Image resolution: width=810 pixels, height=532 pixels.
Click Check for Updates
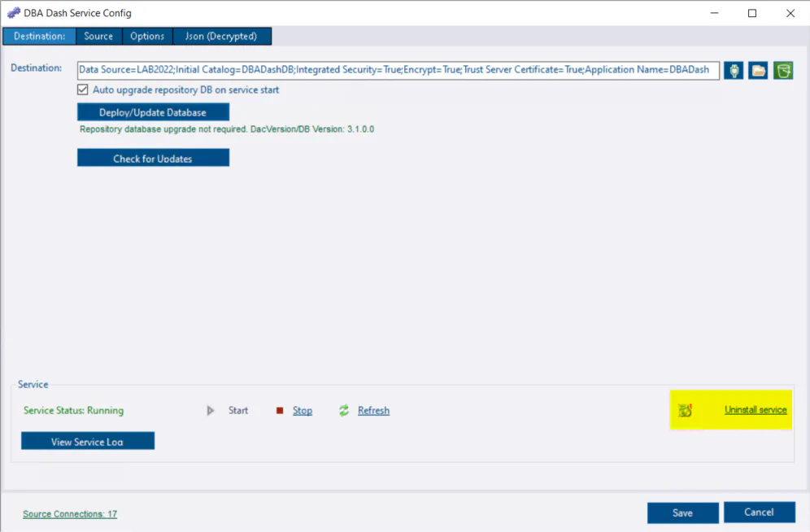[x=153, y=157]
